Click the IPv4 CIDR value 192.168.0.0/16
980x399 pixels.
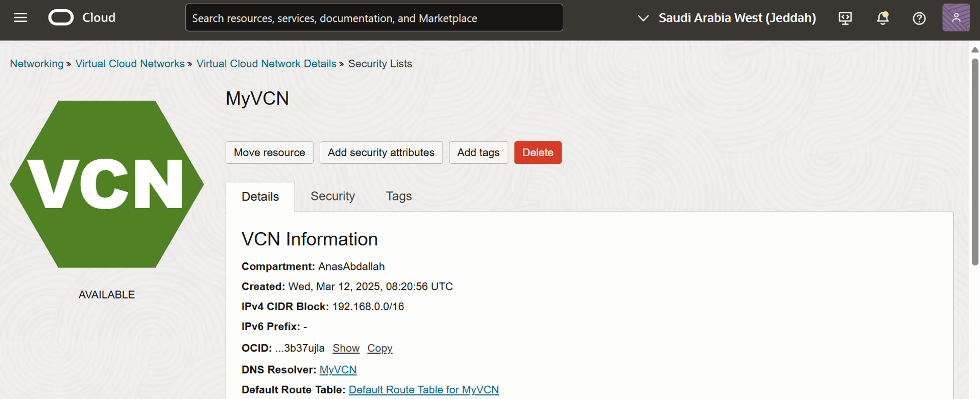pyautogui.click(x=368, y=307)
